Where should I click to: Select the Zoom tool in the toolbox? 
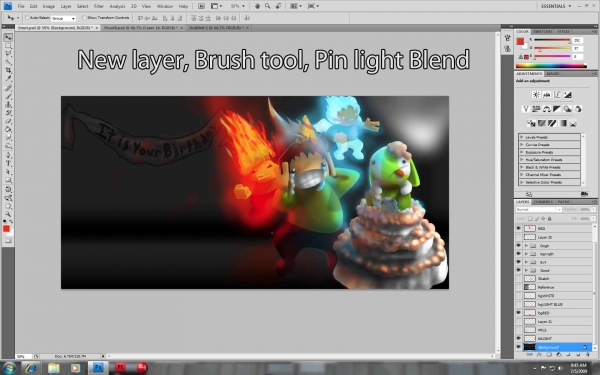(8, 214)
